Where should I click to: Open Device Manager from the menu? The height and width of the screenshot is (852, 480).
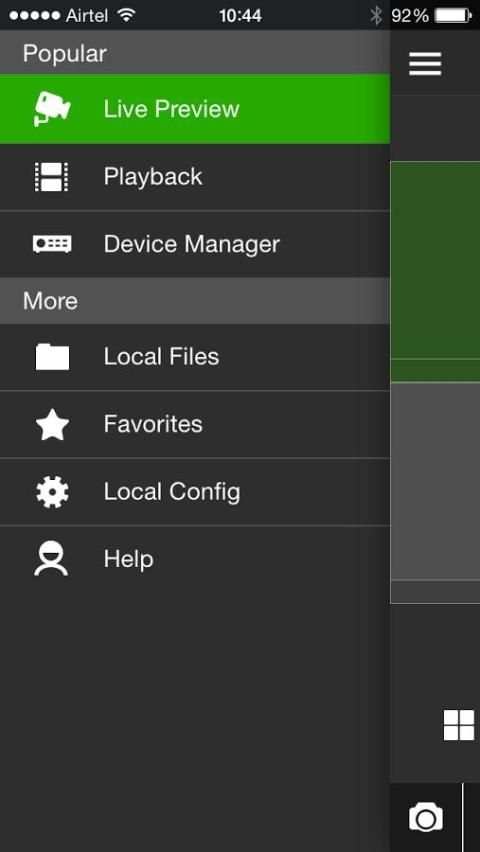(195, 245)
